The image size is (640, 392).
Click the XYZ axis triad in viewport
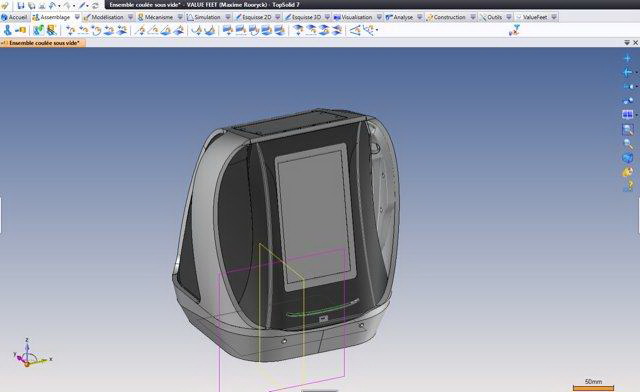pos(29,353)
